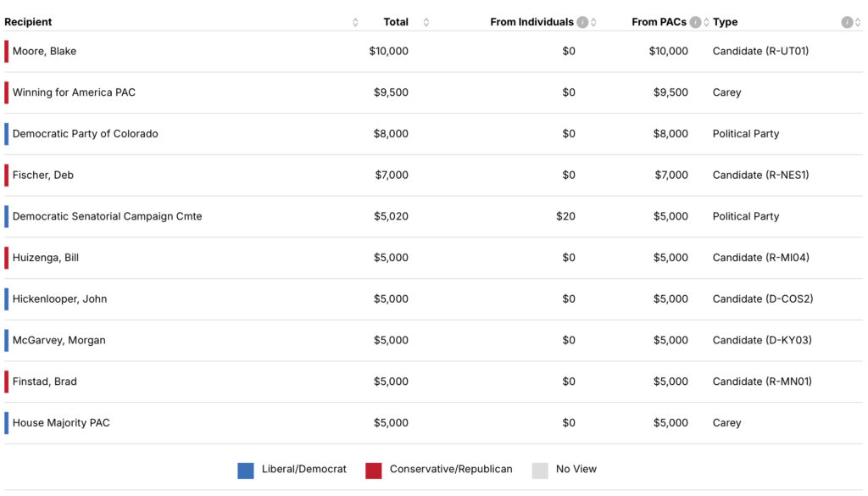Sort by From Individuals amount arrows
The width and height of the screenshot is (868, 496).
pos(593,23)
